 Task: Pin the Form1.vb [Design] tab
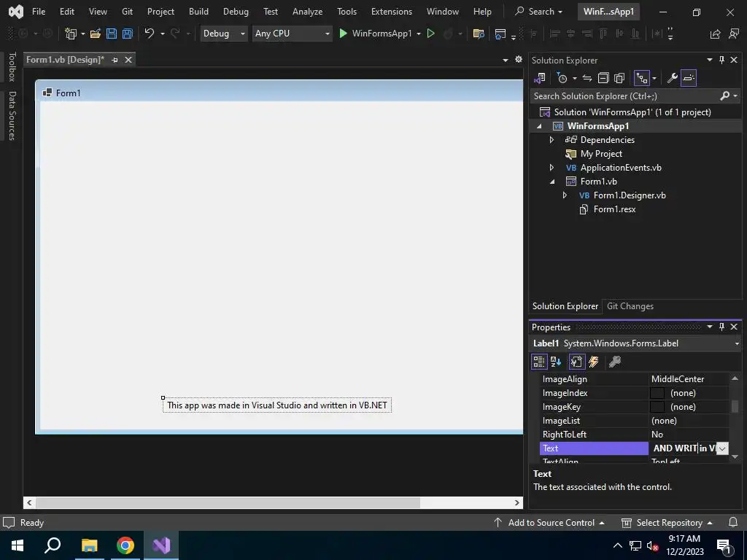115,60
